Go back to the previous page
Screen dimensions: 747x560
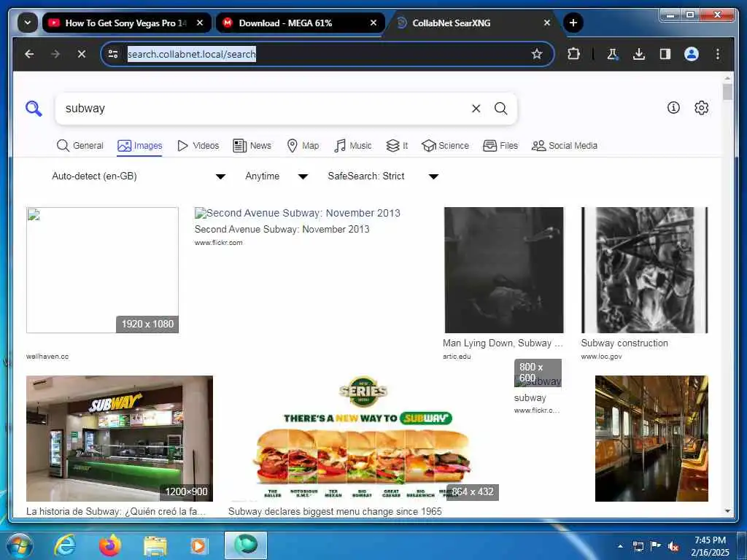[x=29, y=54]
